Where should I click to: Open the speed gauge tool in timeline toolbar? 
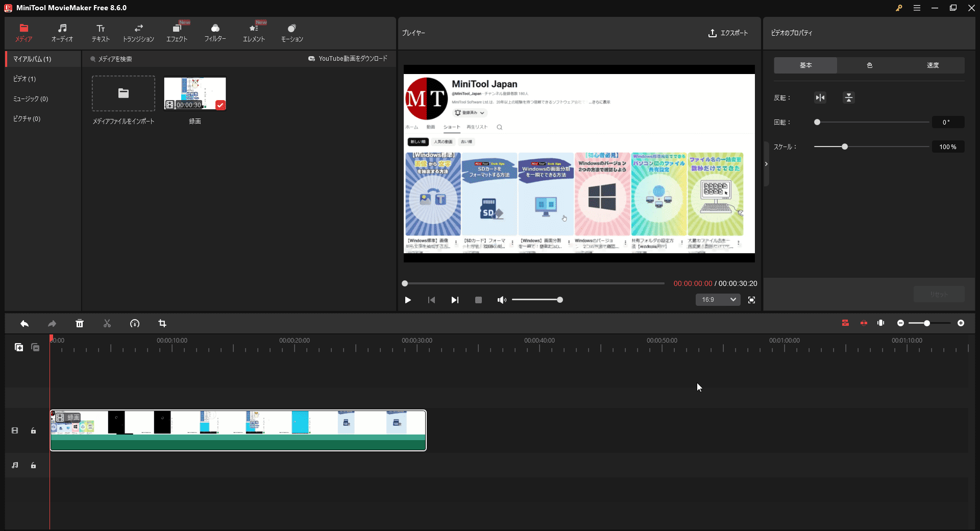click(135, 323)
